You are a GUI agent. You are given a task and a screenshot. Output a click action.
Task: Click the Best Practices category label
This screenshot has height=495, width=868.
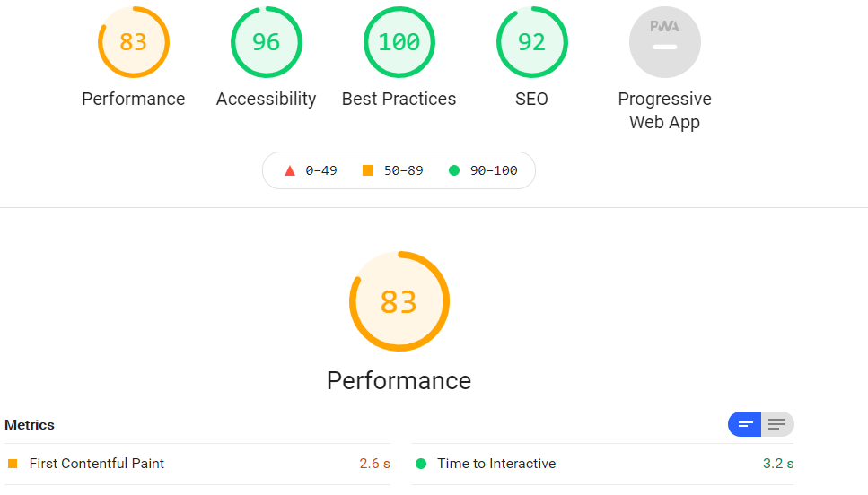[x=399, y=99]
